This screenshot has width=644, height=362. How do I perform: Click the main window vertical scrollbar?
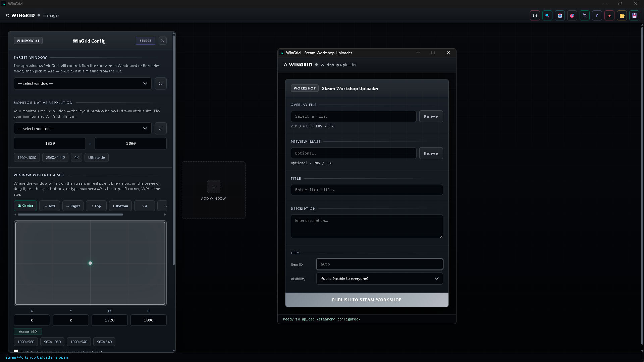pyautogui.click(x=642, y=186)
